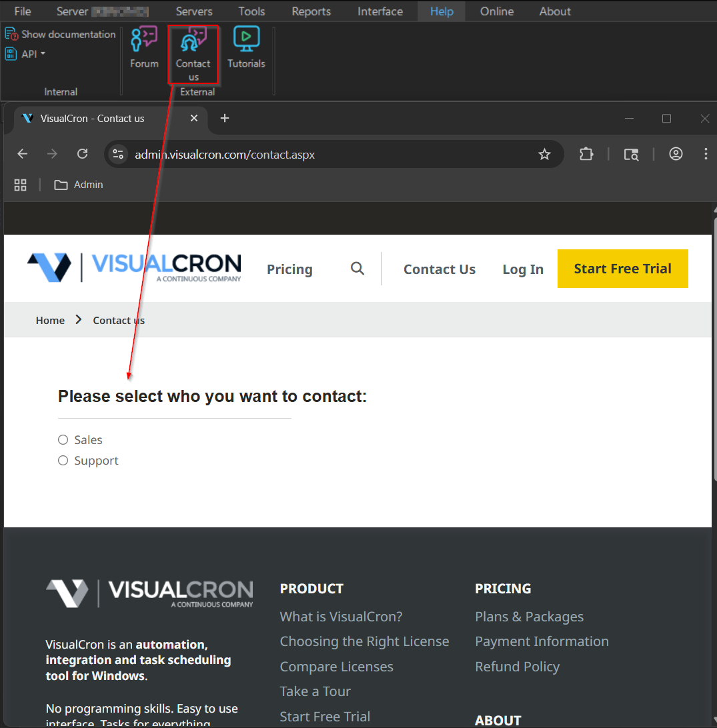The height and width of the screenshot is (728, 717).
Task: Open a new browser tab
Action: 225,118
